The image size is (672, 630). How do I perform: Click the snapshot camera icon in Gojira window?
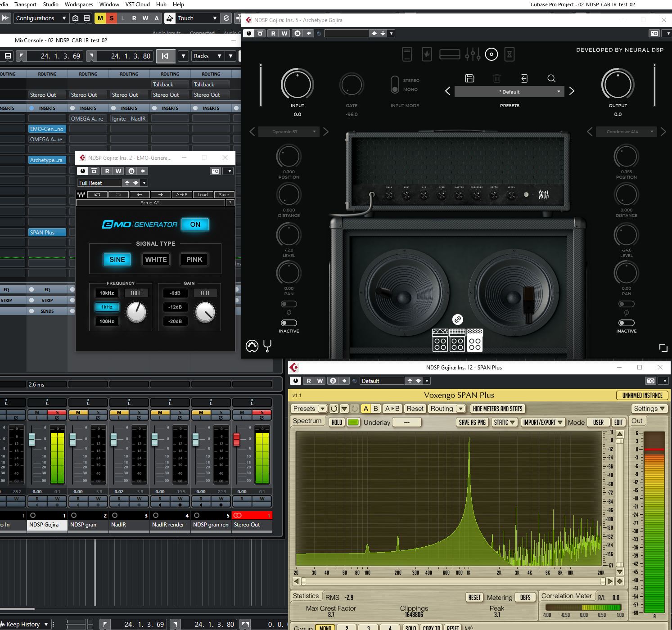[x=654, y=33]
